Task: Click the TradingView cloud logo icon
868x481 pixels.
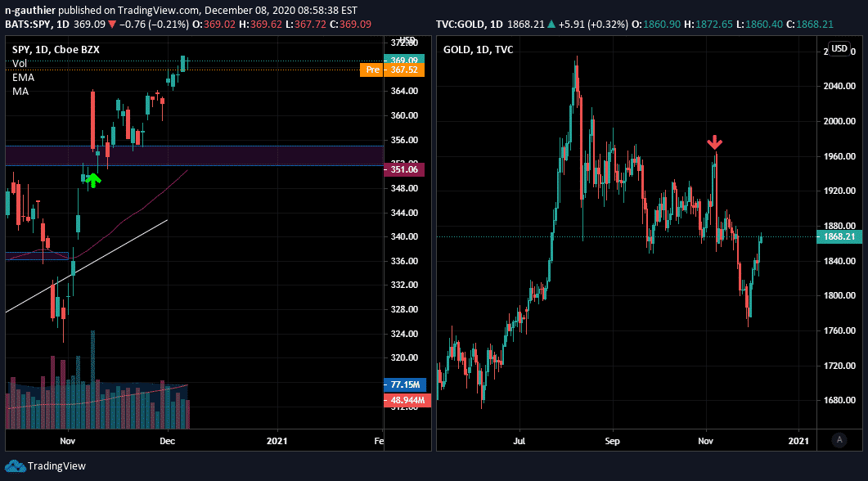Action: (x=16, y=466)
